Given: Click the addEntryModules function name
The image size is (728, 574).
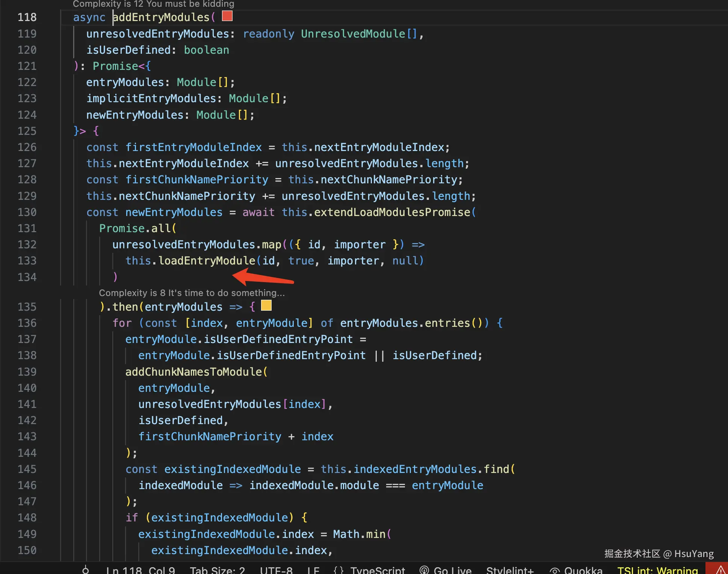Looking at the screenshot, I should tap(161, 17).
